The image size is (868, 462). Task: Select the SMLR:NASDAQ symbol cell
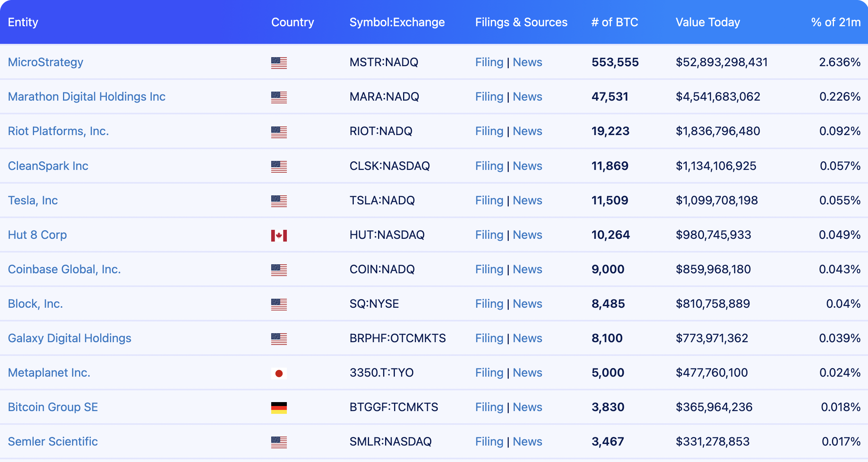[391, 442]
